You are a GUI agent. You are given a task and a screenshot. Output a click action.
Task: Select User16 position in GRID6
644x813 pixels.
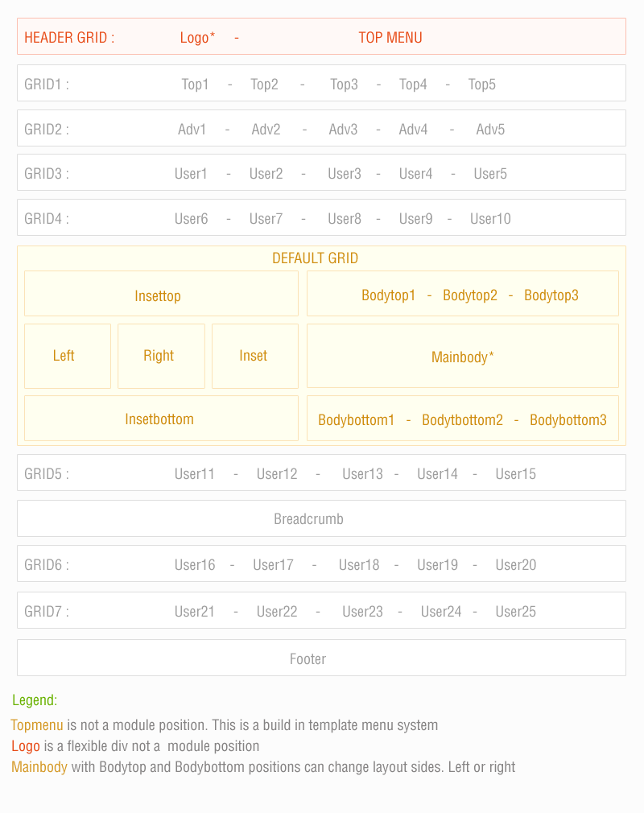click(195, 565)
